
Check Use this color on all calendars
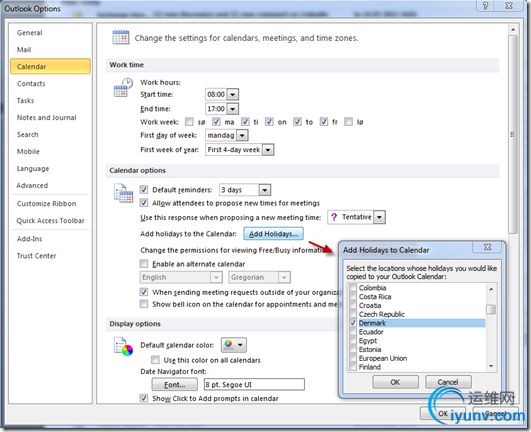tap(155, 360)
